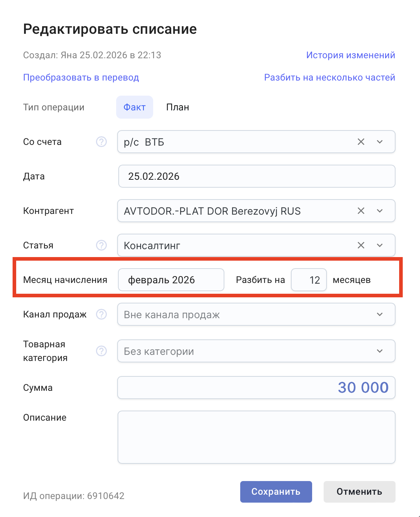Click help icon next to Со счета
420x517 pixels.
[x=101, y=142]
